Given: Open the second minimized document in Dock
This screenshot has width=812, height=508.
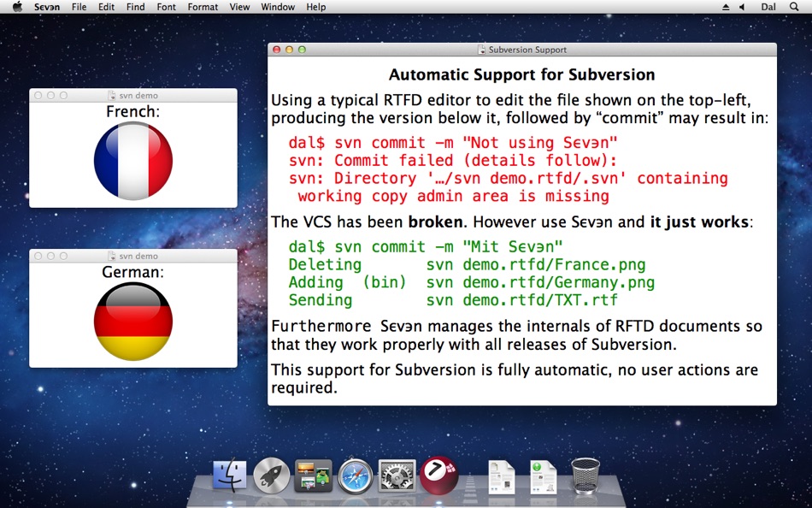Looking at the screenshot, I should click(x=544, y=476).
